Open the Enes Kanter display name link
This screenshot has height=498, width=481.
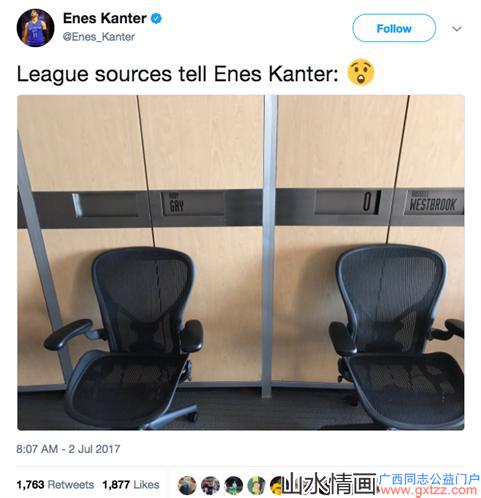105,18
